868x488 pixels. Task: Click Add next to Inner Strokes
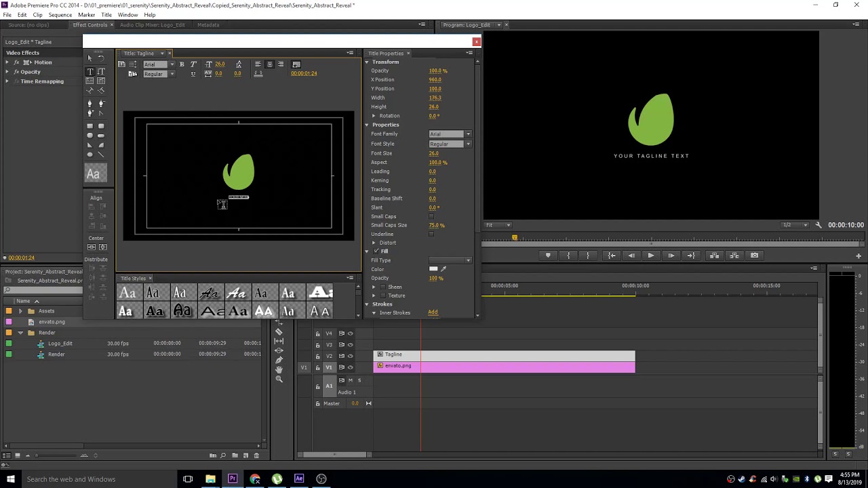tap(433, 312)
